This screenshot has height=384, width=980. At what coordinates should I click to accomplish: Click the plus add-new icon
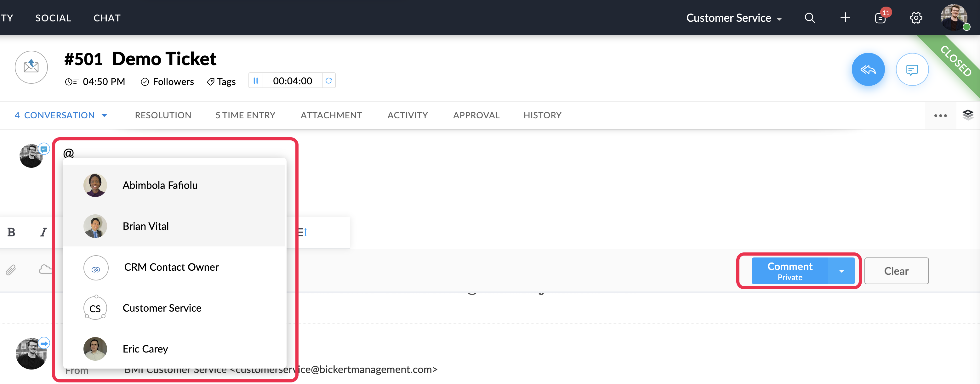pos(845,18)
